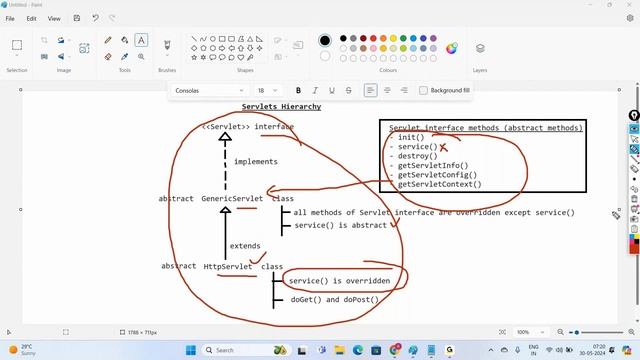Click the Fit to window icon
Viewport: 640px width, 360px height.
(x=502, y=332)
